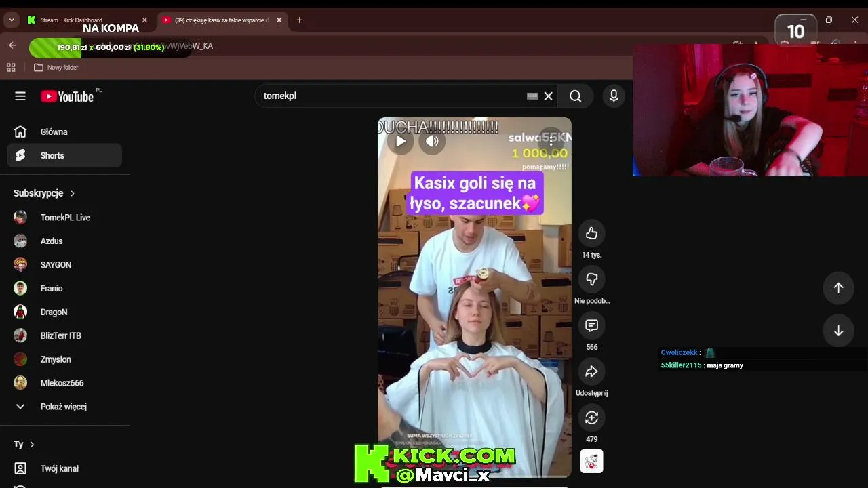868x488 pixels.
Task: Open the TomekPL Live channel
Action: click(64, 218)
